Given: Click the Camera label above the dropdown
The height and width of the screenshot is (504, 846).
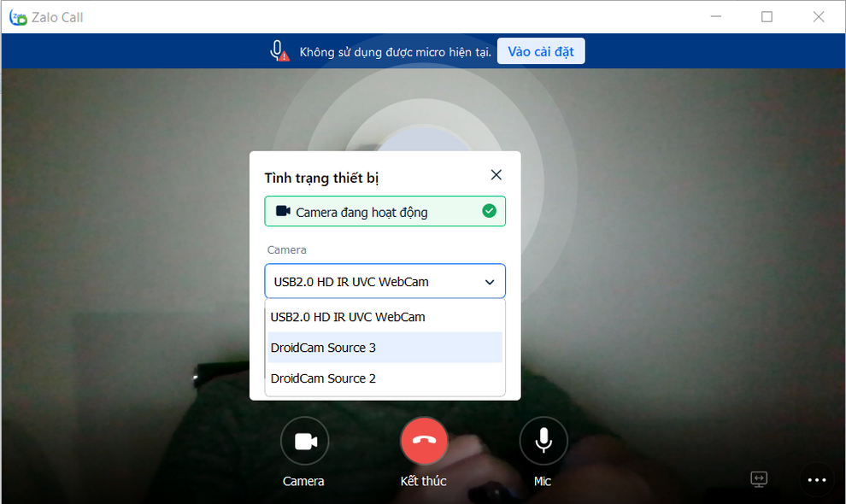Looking at the screenshot, I should 287,249.
